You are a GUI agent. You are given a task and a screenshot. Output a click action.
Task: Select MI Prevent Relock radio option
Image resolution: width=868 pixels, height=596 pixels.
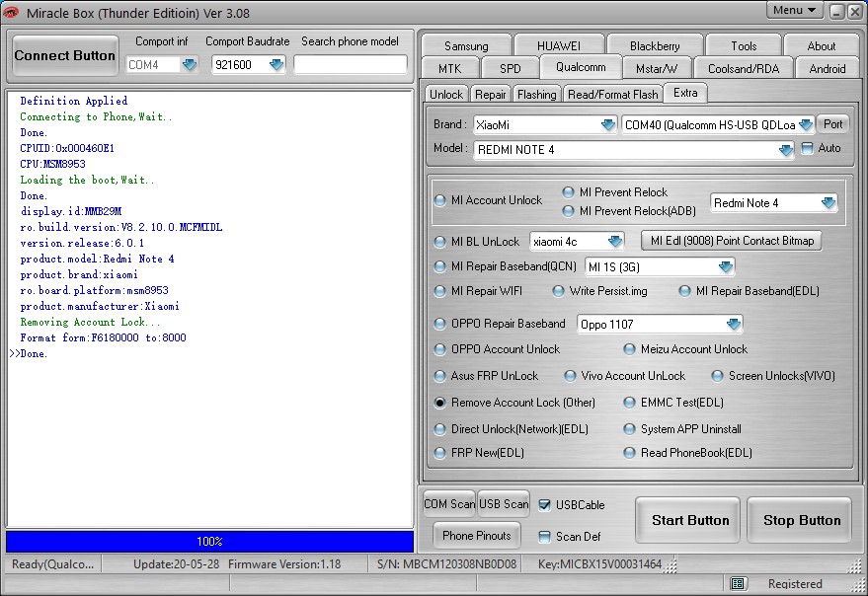(568, 192)
